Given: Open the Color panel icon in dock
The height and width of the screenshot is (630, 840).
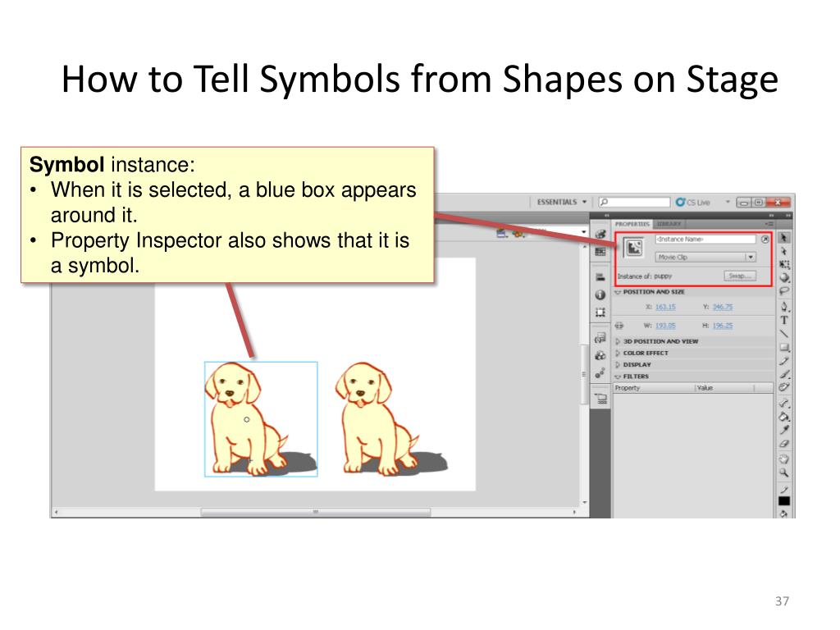Looking at the screenshot, I should pyautogui.click(x=600, y=234).
